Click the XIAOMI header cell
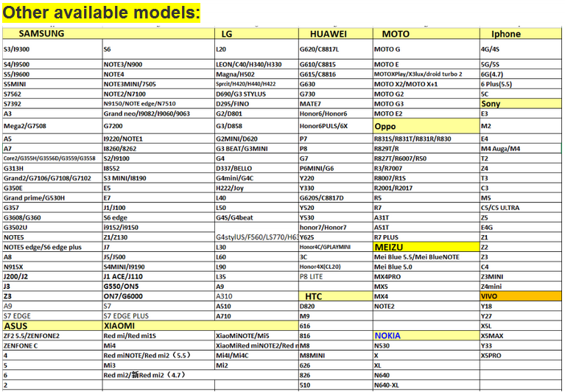 point(200,326)
